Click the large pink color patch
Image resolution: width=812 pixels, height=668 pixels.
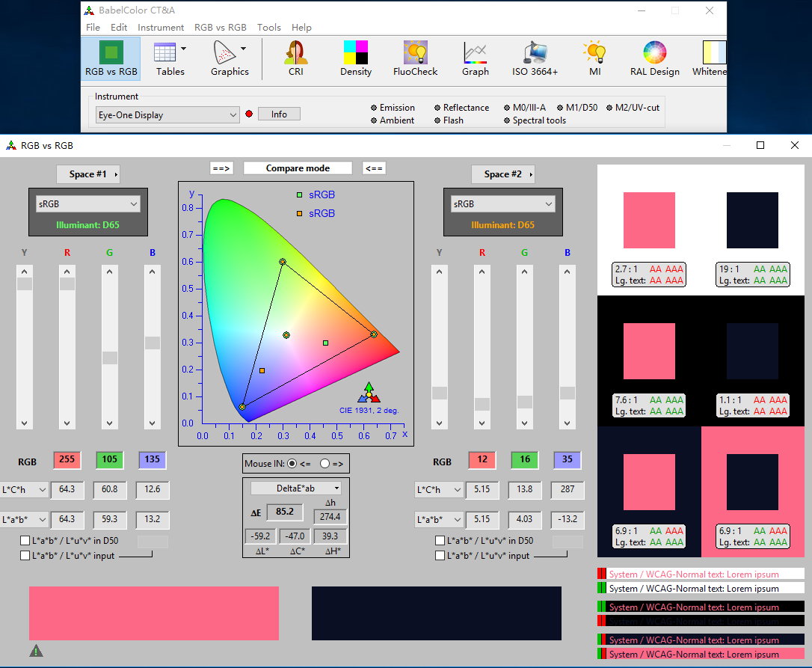point(154,613)
